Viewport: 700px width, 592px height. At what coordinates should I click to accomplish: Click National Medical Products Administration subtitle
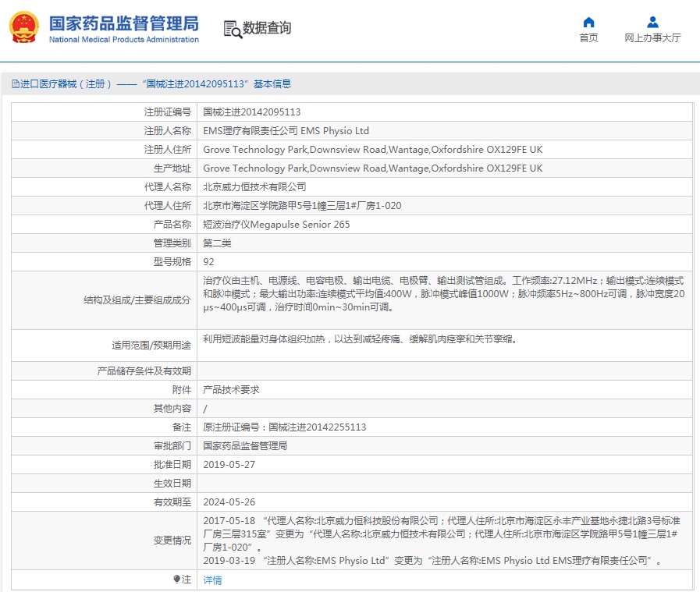click(x=123, y=39)
